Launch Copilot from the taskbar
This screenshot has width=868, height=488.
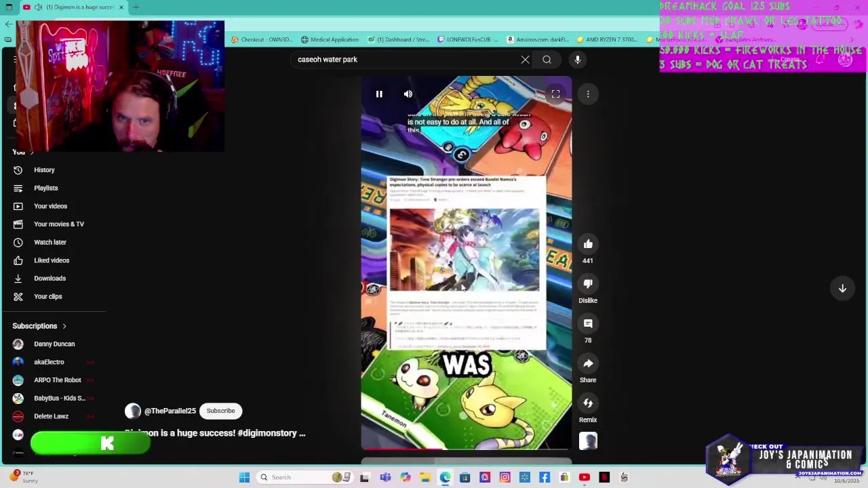pos(405,477)
